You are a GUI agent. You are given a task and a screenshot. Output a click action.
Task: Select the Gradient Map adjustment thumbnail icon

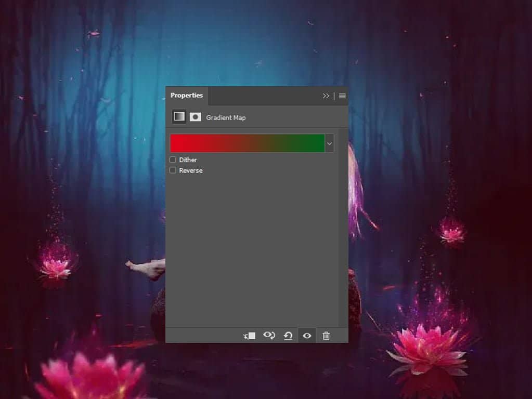click(x=179, y=116)
